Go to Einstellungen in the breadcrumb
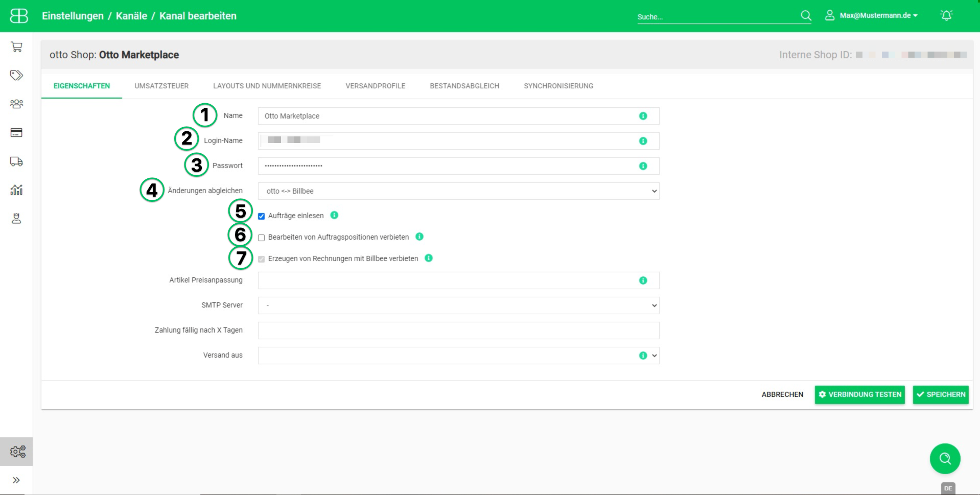The width and height of the screenshot is (980, 495). 73,16
